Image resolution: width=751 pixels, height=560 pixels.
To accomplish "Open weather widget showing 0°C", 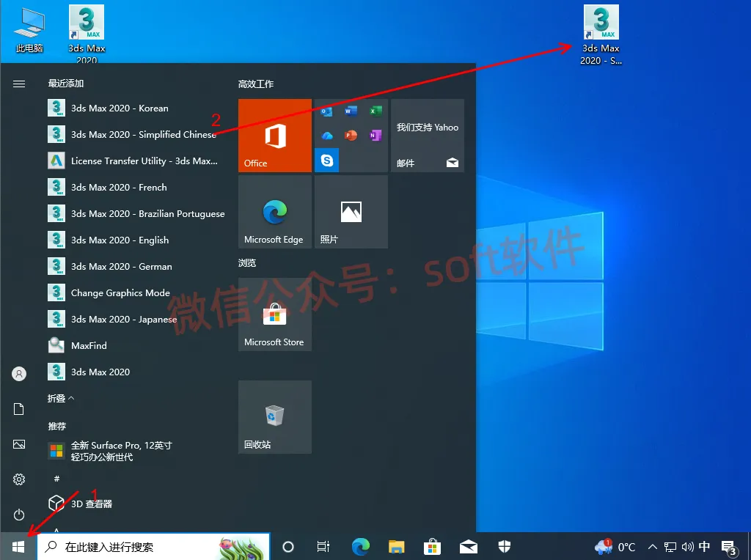I will point(615,547).
